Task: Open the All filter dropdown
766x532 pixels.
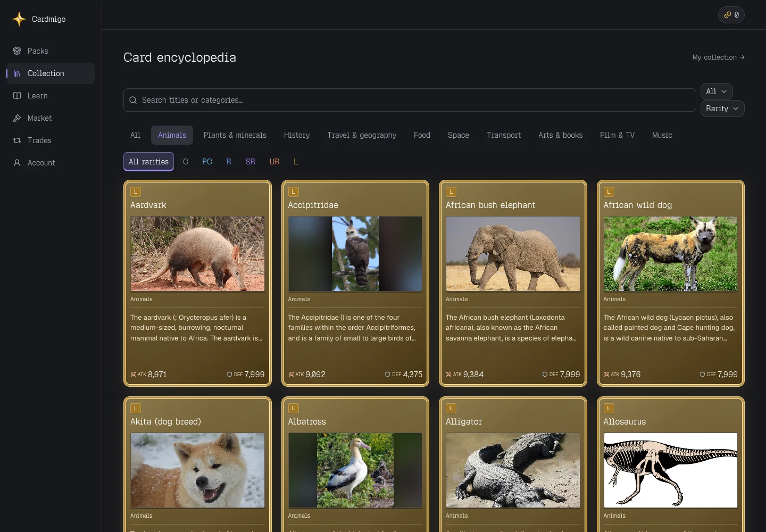Action: tap(717, 92)
